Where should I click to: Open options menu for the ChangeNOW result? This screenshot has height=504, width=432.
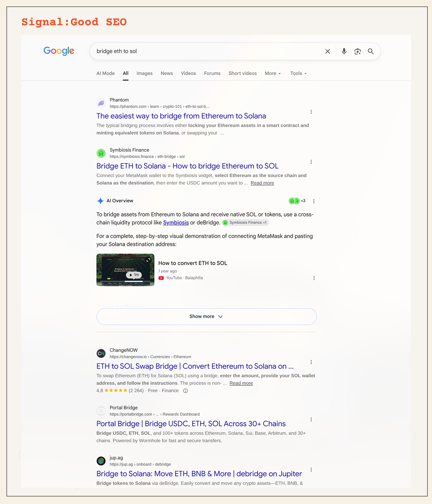tap(311, 362)
